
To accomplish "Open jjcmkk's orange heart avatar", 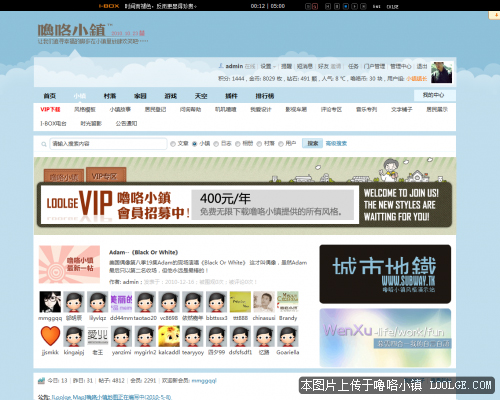I will [50, 336].
